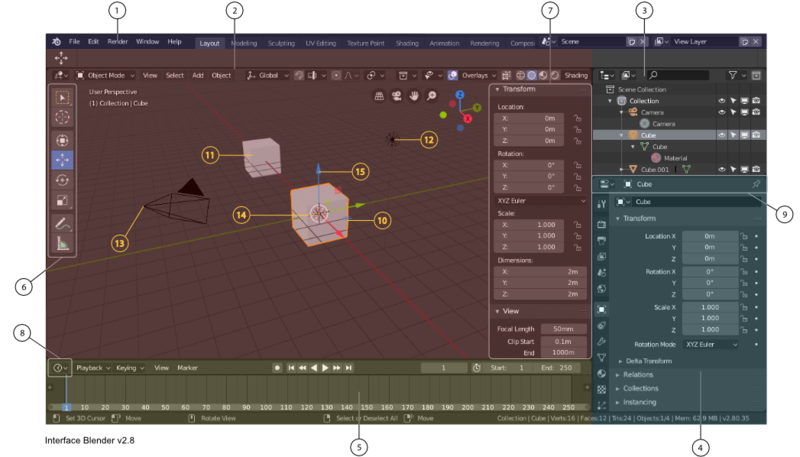Toggle lock for Rotation Z in sidebar

tap(578, 188)
